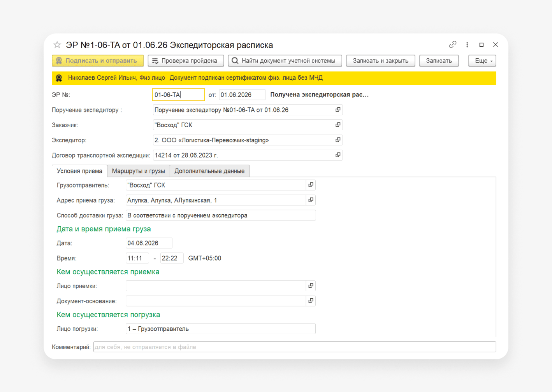This screenshot has height=392, width=552.
Task: Click the empty Документ-основание field
Action: pyautogui.click(x=216, y=301)
